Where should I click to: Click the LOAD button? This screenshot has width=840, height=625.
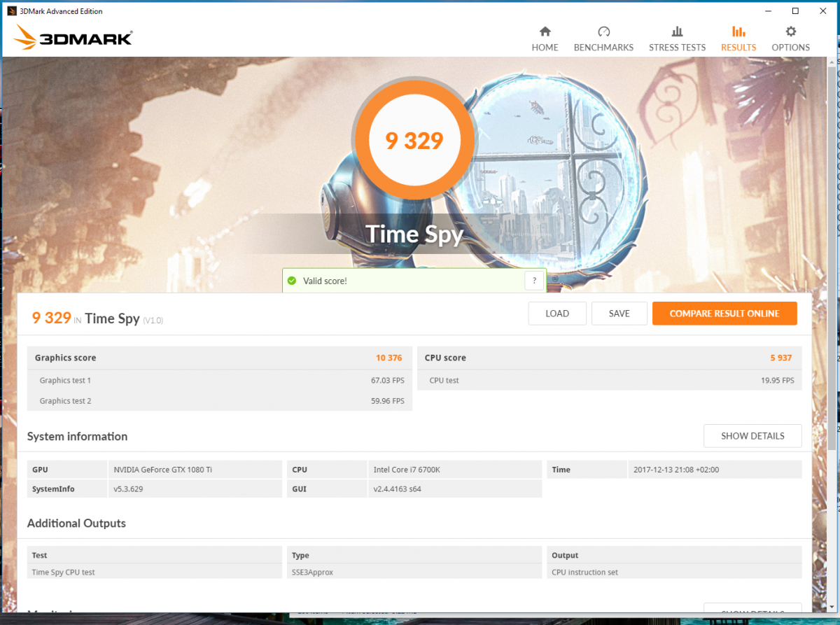pyautogui.click(x=557, y=314)
